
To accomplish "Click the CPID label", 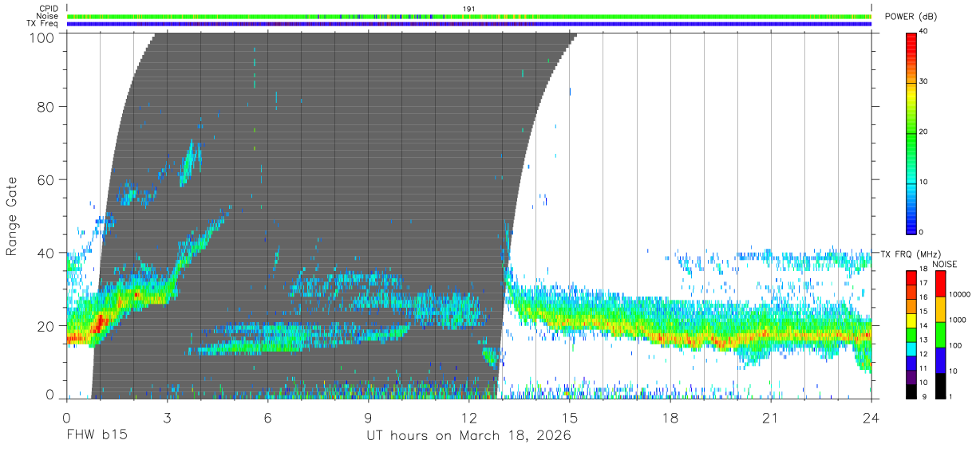I will 48,9.
